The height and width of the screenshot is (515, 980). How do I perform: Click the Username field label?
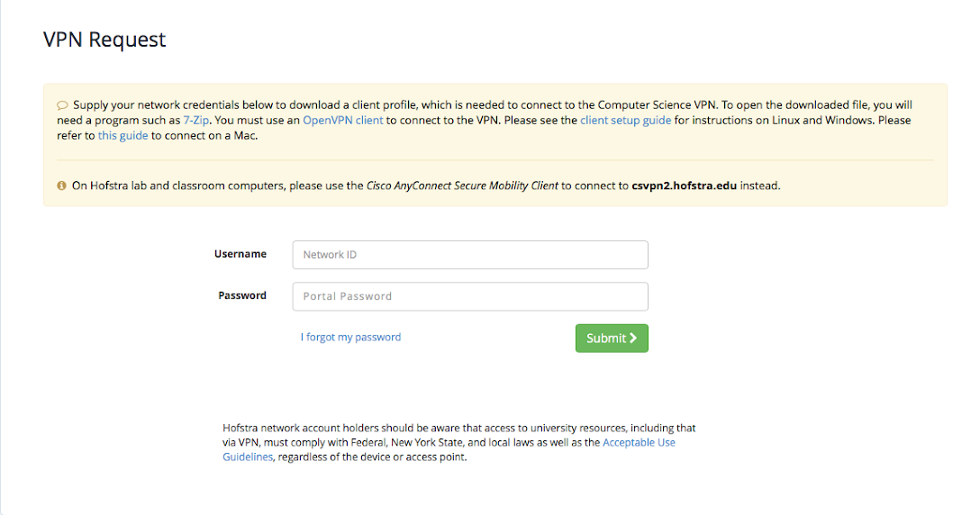coord(240,254)
